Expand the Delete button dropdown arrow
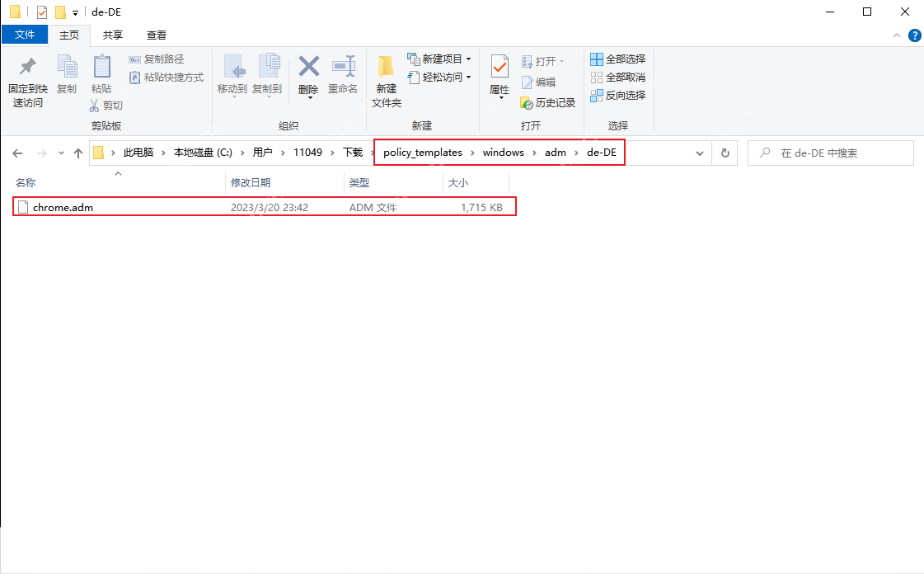This screenshot has height=574, width=924. point(309,98)
